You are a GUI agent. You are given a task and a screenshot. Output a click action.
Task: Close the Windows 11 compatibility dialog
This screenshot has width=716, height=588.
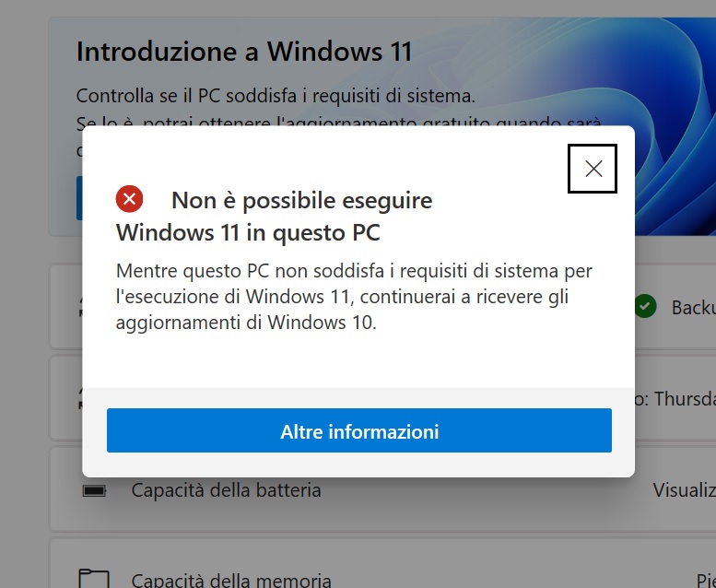click(593, 169)
